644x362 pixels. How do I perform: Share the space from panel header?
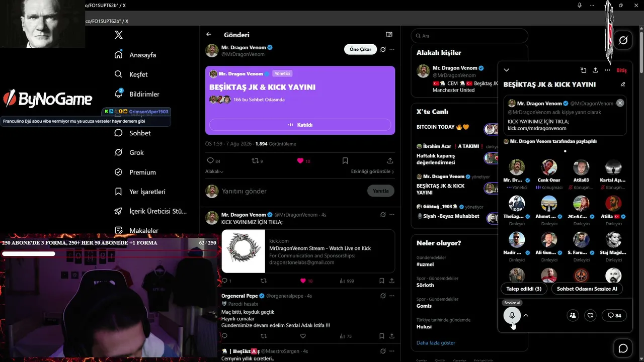(595, 70)
